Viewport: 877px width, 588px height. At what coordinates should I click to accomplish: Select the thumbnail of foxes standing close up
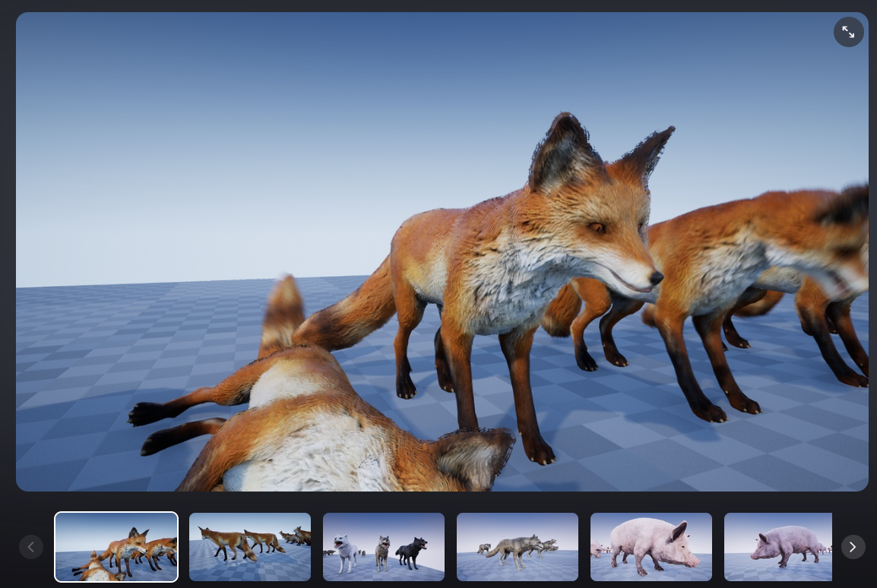(116, 547)
